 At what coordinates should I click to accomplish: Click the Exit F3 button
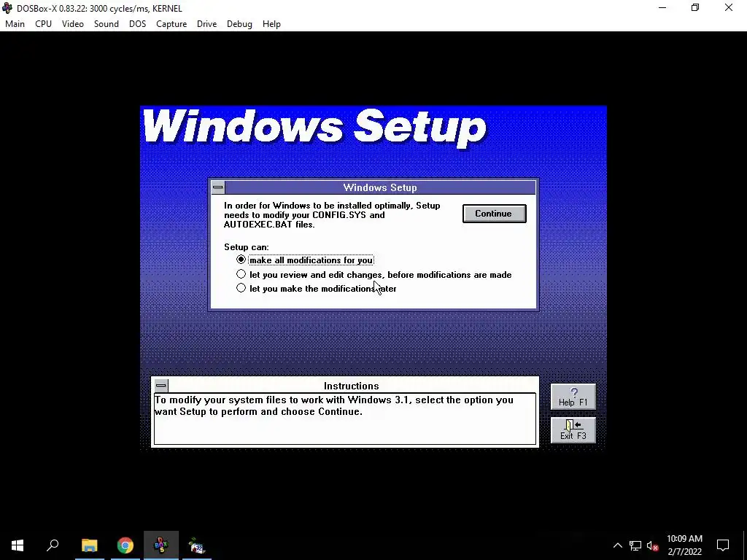click(573, 430)
